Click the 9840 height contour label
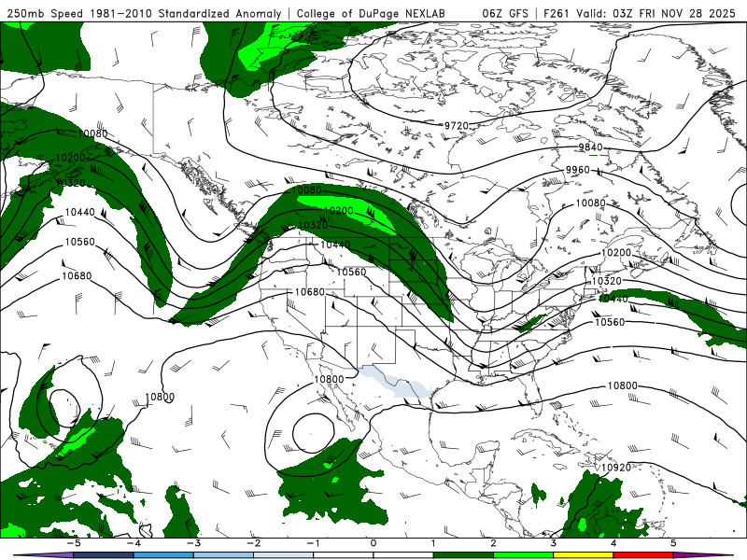 [x=590, y=147]
